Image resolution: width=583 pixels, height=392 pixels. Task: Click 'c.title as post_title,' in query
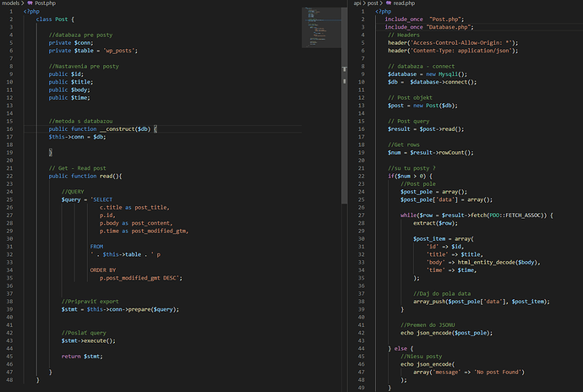134,208
